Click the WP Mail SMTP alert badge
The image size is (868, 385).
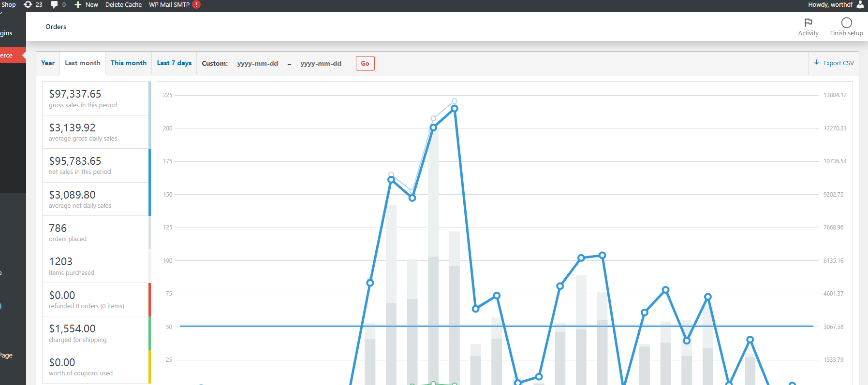coord(196,4)
